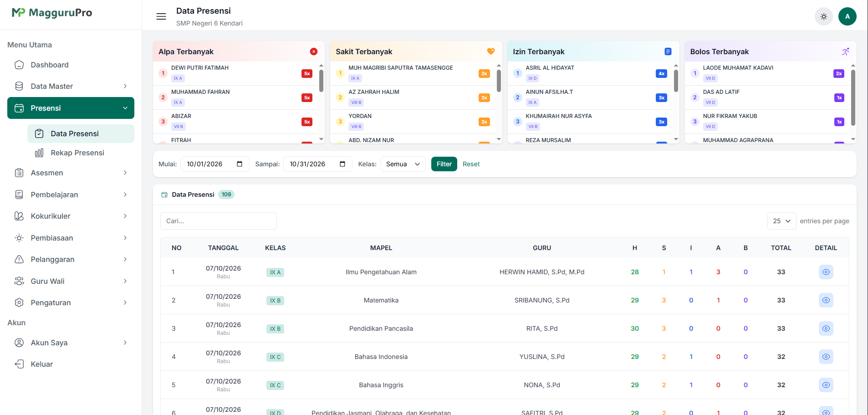The height and width of the screenshot is (415, 868).
Task: Click DEWI PUTRI FATIMAH in Alpa list
Action: 200,68
